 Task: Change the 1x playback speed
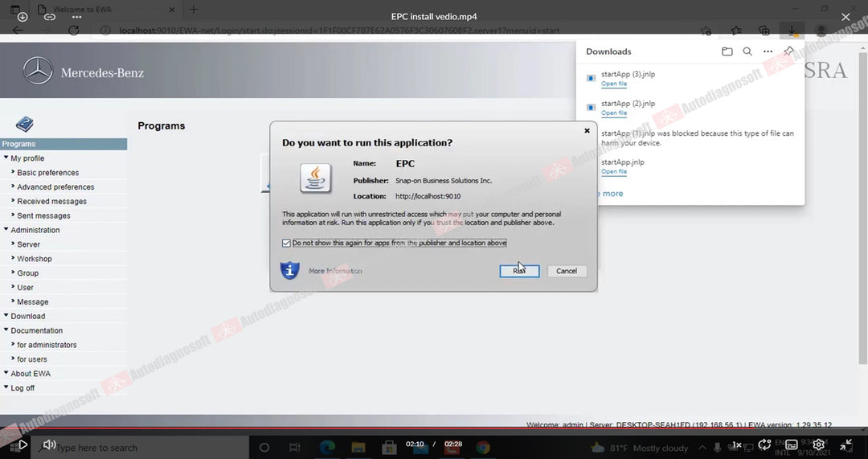[737, 445]
